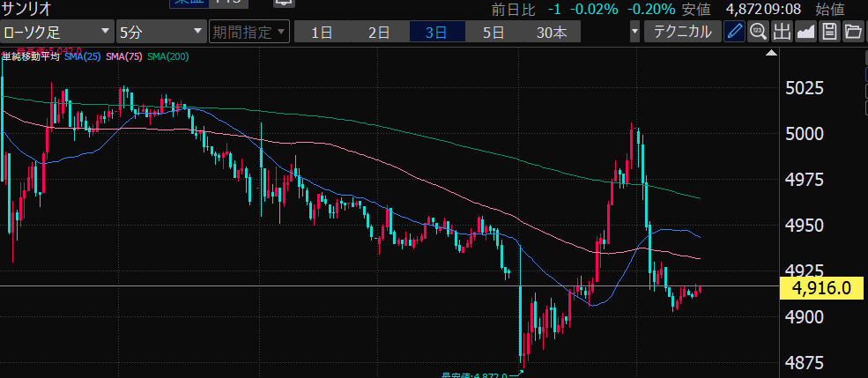
Task: Switch to the 1日 range tab
Action: (x=323, y=33)
